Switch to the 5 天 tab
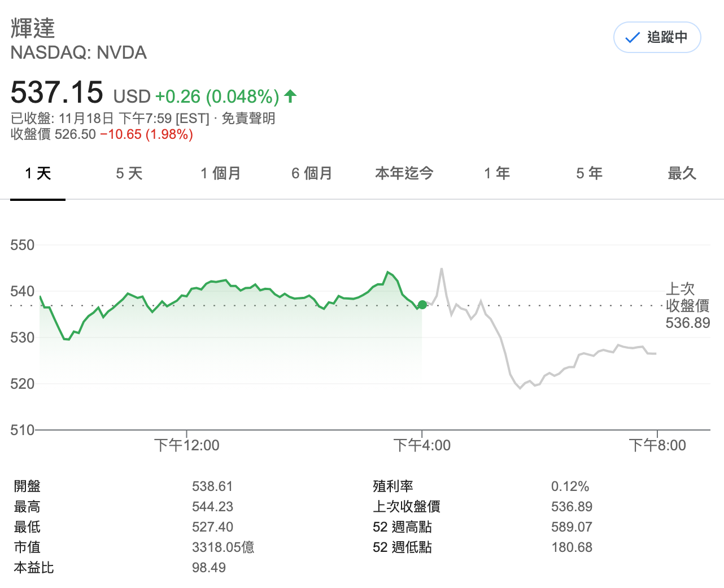Screen dimensions: 724x588 [129, 173]
